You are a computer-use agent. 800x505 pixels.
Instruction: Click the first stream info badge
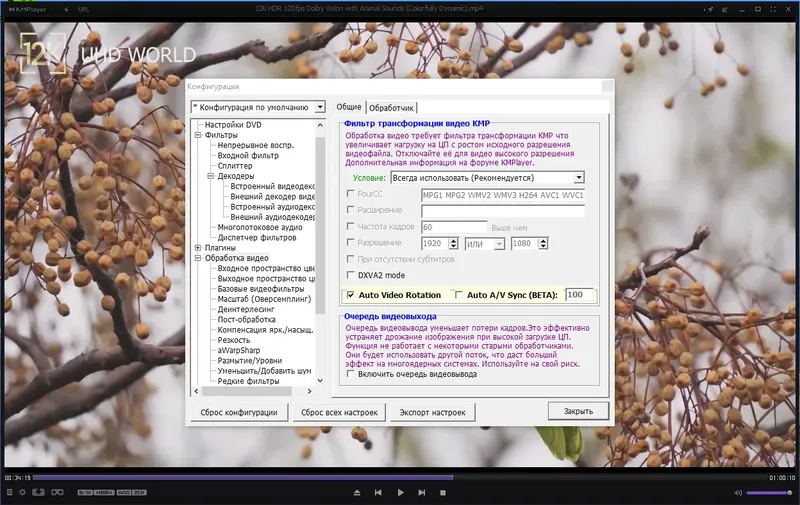pos(85,492)
